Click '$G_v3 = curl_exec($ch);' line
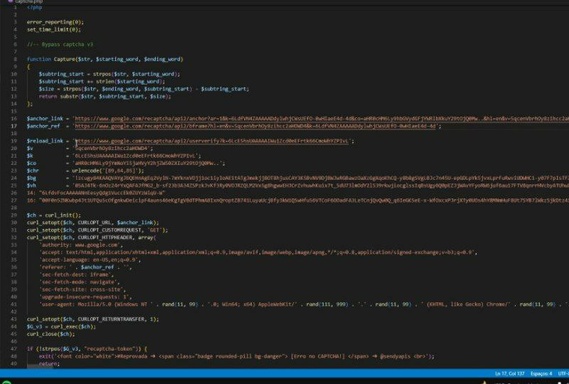Viewport: 569px width, 384px height. [x=61, y=327]
